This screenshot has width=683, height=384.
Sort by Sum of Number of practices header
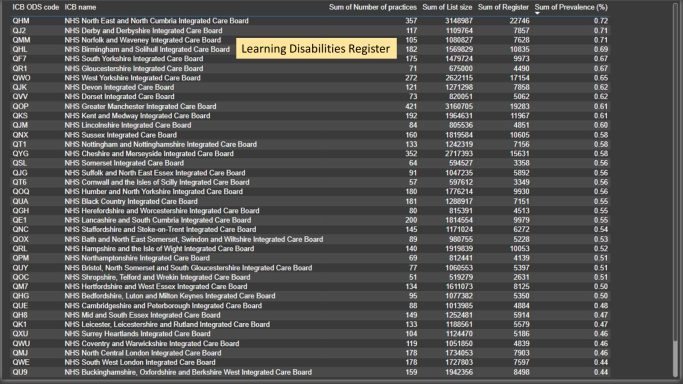click(x=373, y=7)
